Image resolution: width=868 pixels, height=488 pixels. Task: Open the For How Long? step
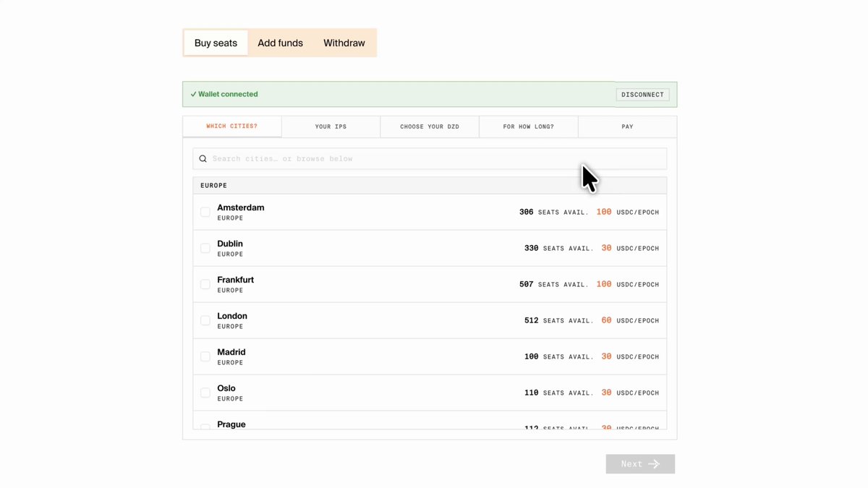pos(529,127)
